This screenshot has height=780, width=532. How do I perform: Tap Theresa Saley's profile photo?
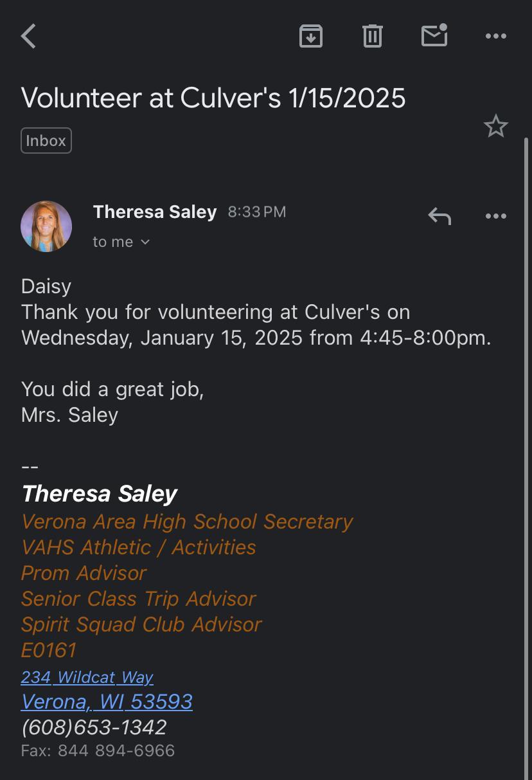coord(46,226)
